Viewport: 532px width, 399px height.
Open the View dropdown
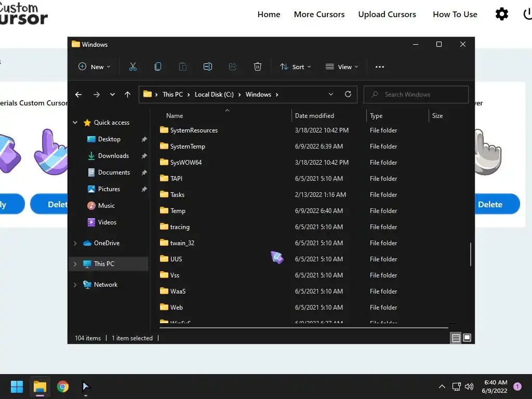pos(342,67)
